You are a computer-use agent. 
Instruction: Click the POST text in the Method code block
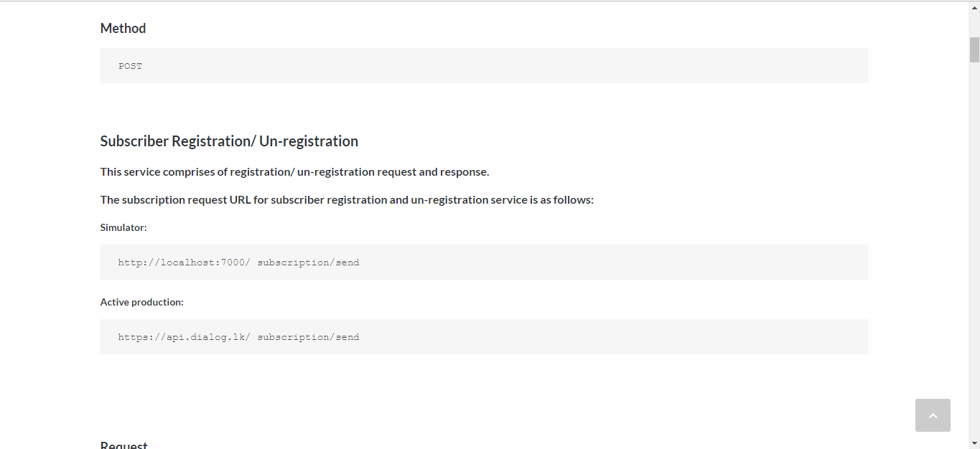[131, 66]
